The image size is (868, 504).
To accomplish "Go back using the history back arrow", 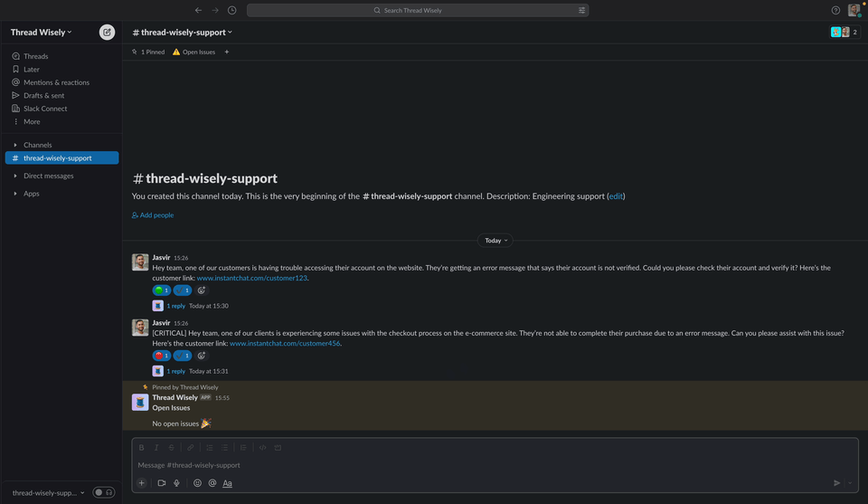I will [198, 10].
